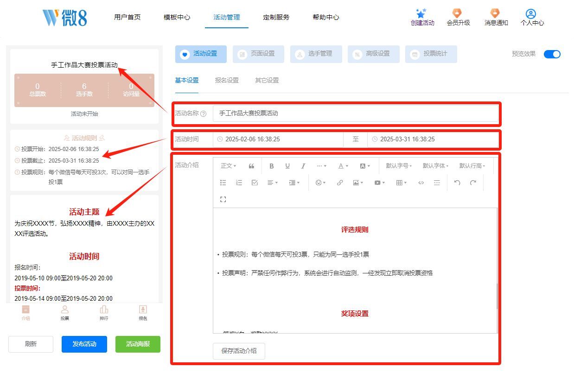Click the end time field 2025-03-31 16:38:25

[433, 139]
